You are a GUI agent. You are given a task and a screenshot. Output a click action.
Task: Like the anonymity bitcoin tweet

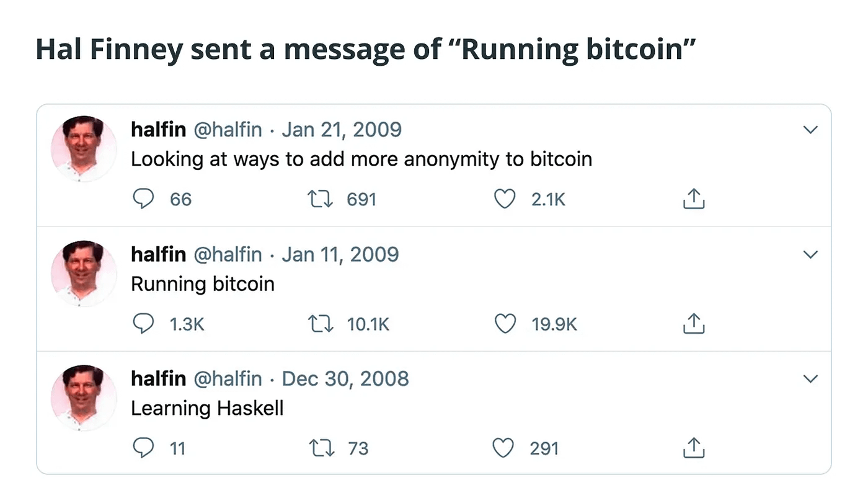click(505, 199)
